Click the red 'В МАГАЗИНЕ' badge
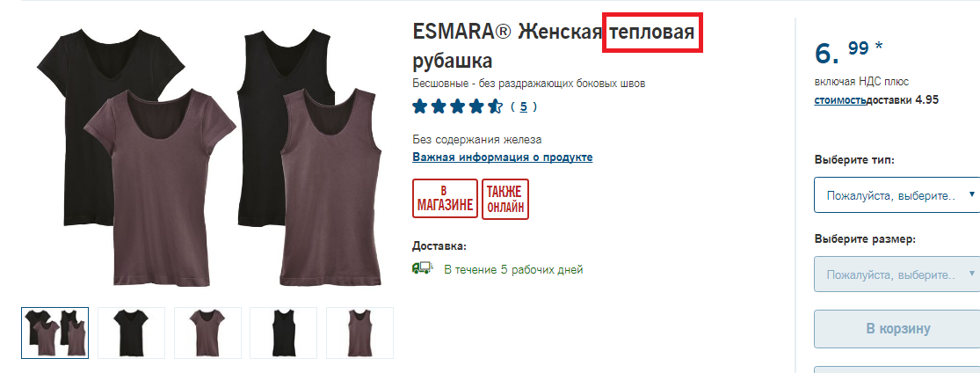 tap(445, 199)
